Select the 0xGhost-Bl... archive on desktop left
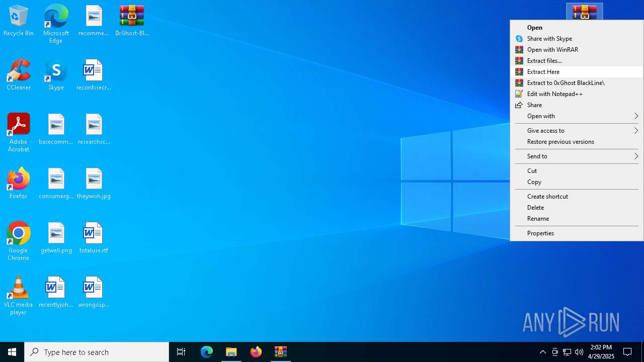The width and height of the screenshot is (644, 362). point(132,21)
